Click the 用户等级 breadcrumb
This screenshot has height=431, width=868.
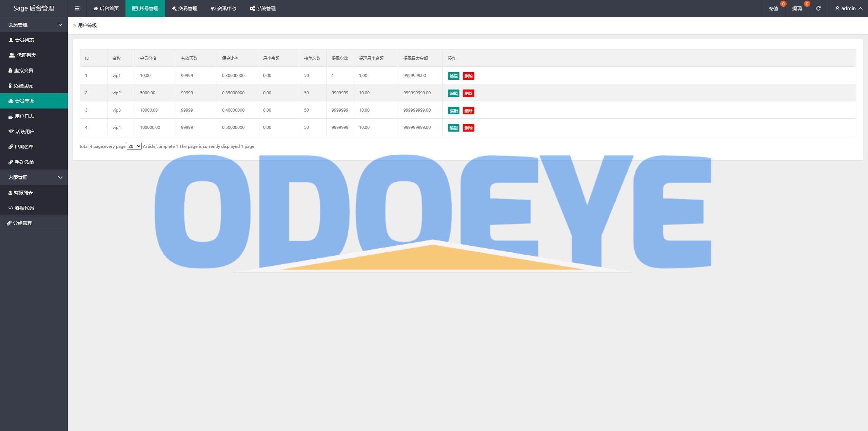87,25
